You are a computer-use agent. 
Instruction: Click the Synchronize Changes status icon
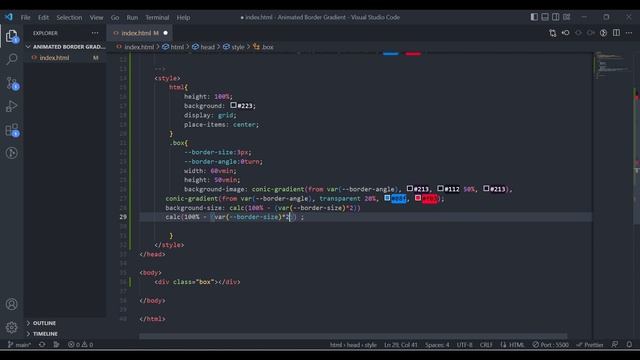(x=42, y=344)
